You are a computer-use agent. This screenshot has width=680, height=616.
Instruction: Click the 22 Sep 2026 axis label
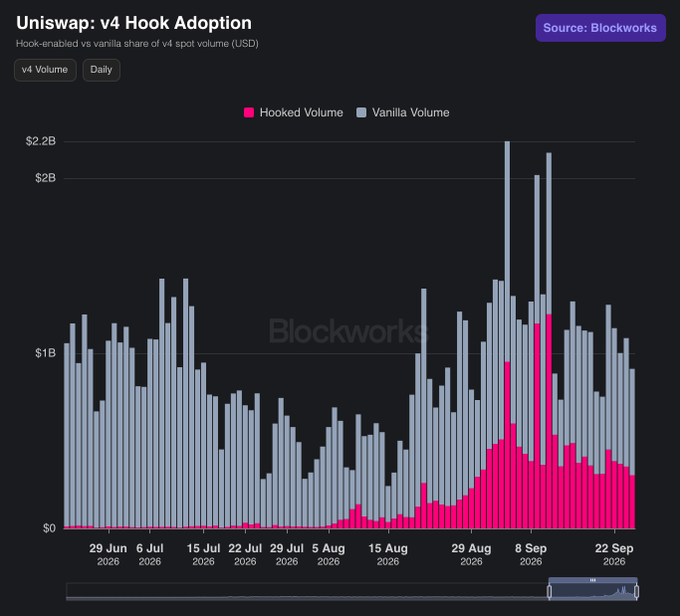point(614,554)
